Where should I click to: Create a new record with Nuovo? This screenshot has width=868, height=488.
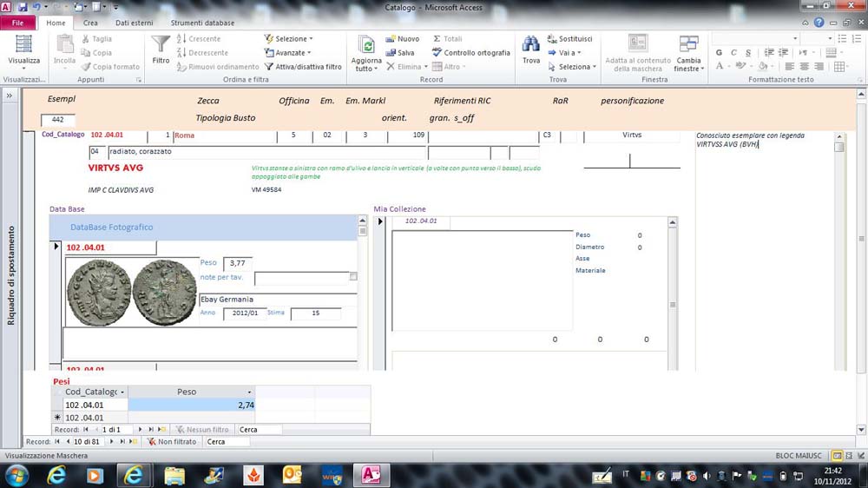[x=402, y=39]
